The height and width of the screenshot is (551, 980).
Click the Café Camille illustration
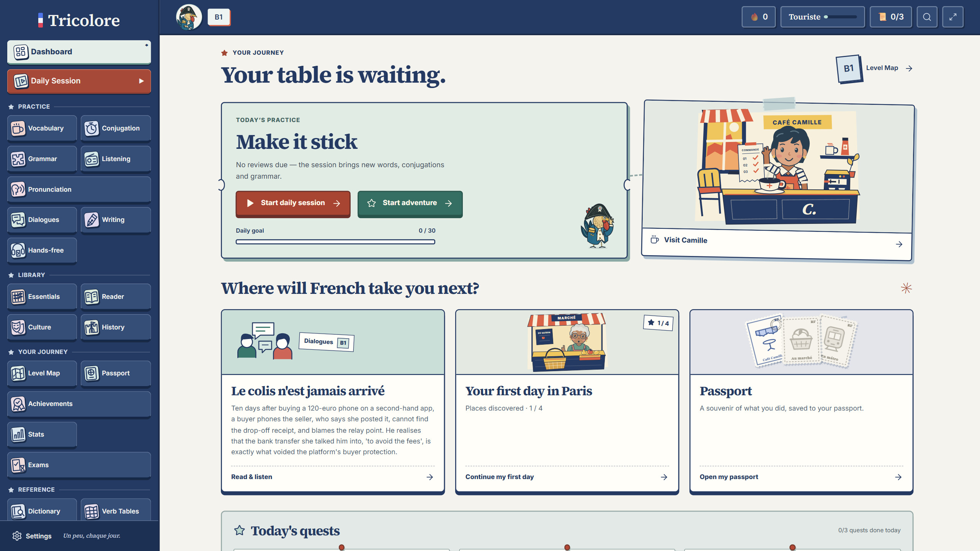[777, 167]
